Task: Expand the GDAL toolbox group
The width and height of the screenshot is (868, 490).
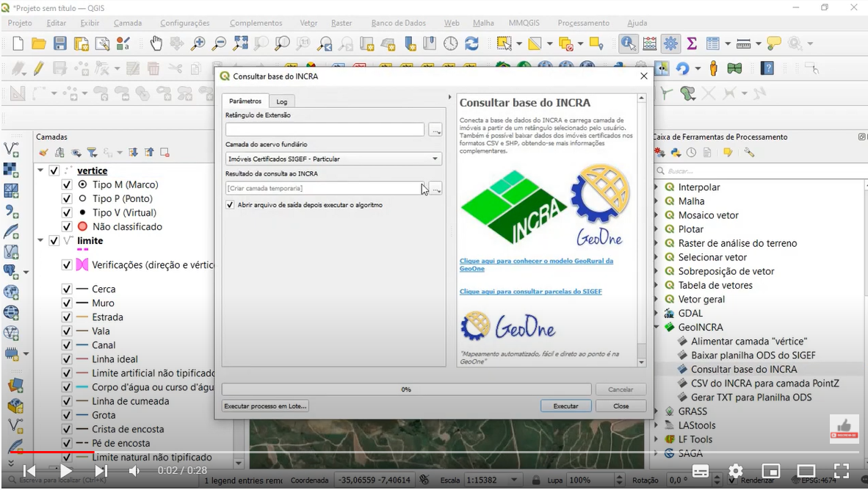Action: pyautogui.click(x=657, y=314)
